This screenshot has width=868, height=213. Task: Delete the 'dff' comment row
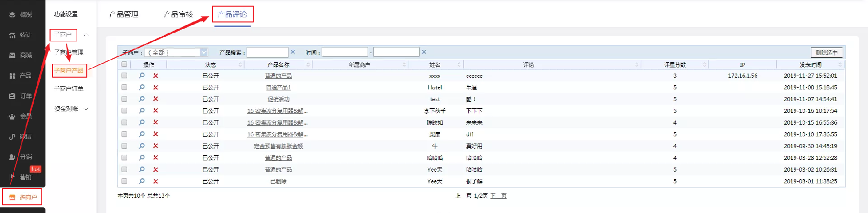tap(156, 134)
